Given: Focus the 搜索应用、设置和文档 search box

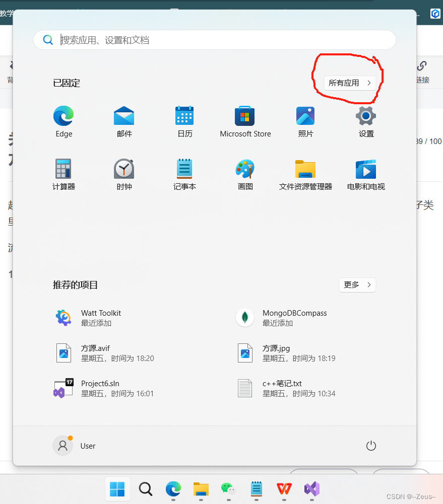Looking at the screenshot, I should 215,40.
